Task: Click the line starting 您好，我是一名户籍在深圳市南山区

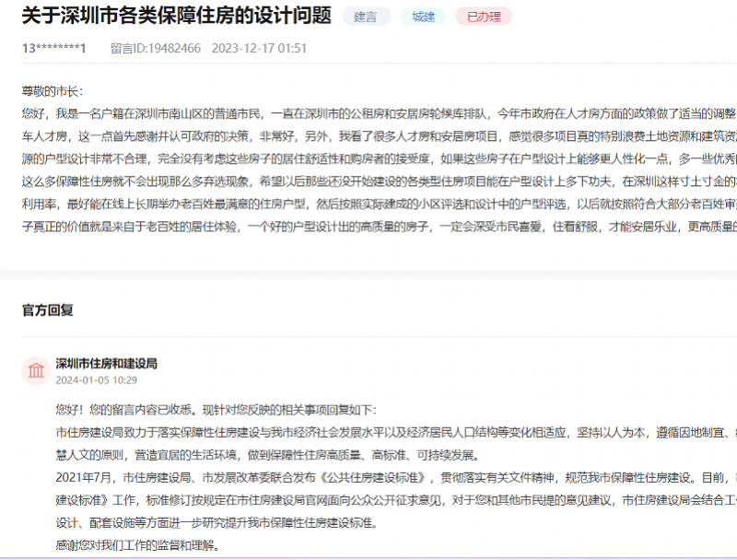Action: click(368, 113)
